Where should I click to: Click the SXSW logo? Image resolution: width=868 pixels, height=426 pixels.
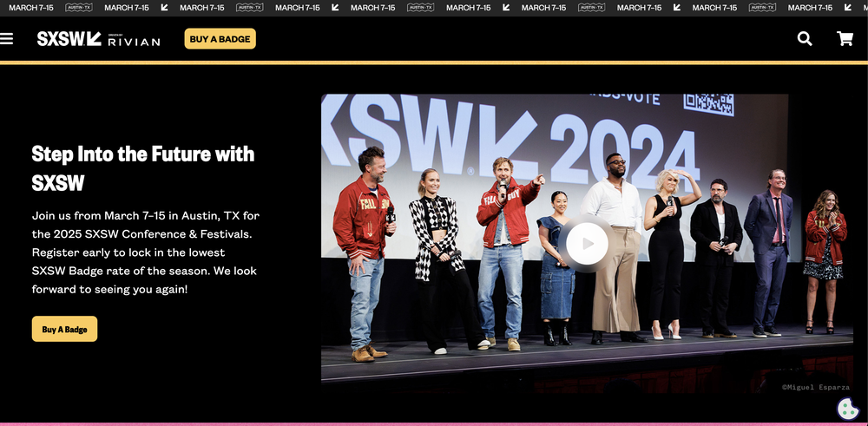tap(69, 39)
